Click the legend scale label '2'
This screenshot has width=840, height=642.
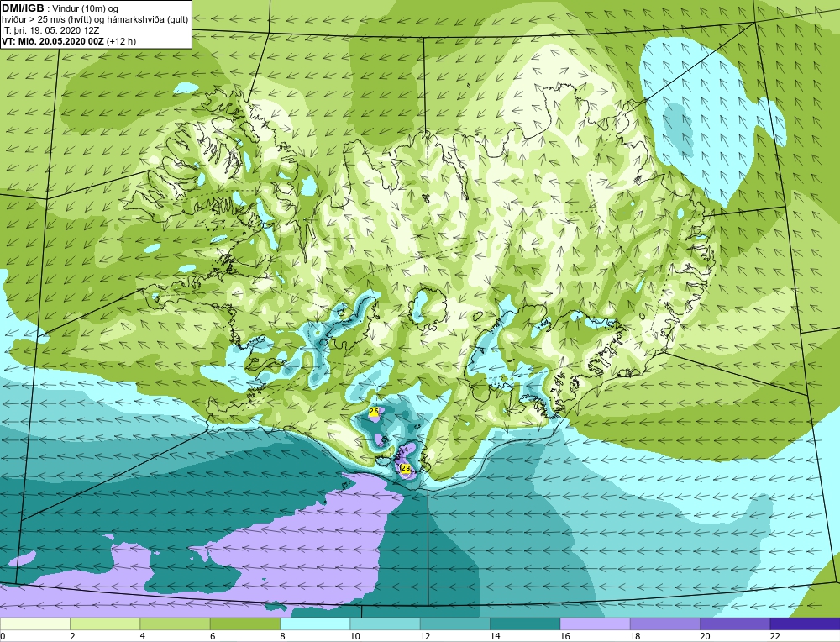[x=72, y=636]
